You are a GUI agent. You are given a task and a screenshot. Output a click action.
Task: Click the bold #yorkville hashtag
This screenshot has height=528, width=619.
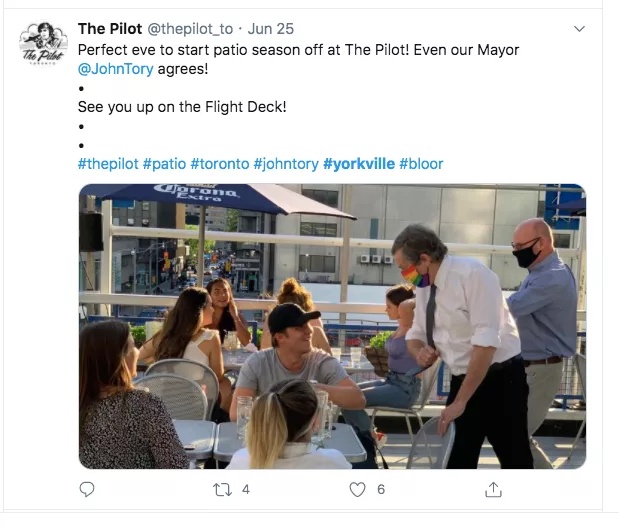point(359,163)
